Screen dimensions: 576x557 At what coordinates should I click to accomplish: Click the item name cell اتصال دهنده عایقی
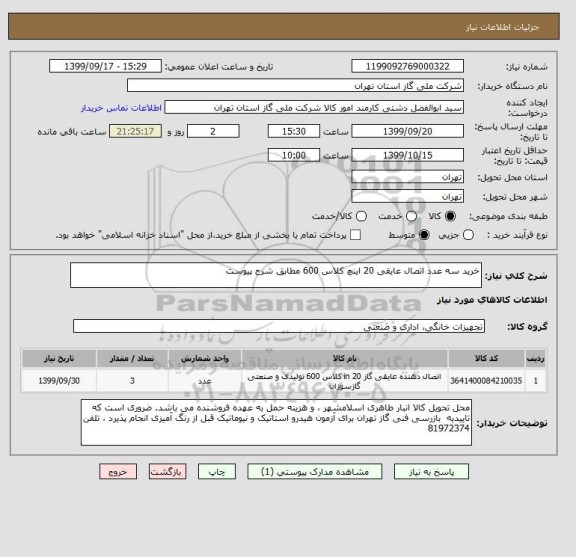coord(345,381)
